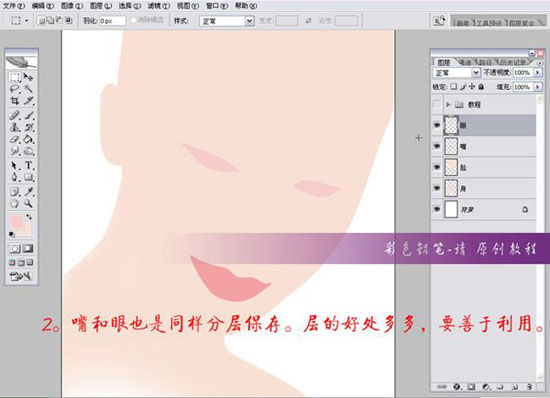Click the 羽化 feather input field
The image size is (550, 398).
[x=112, y=21]
